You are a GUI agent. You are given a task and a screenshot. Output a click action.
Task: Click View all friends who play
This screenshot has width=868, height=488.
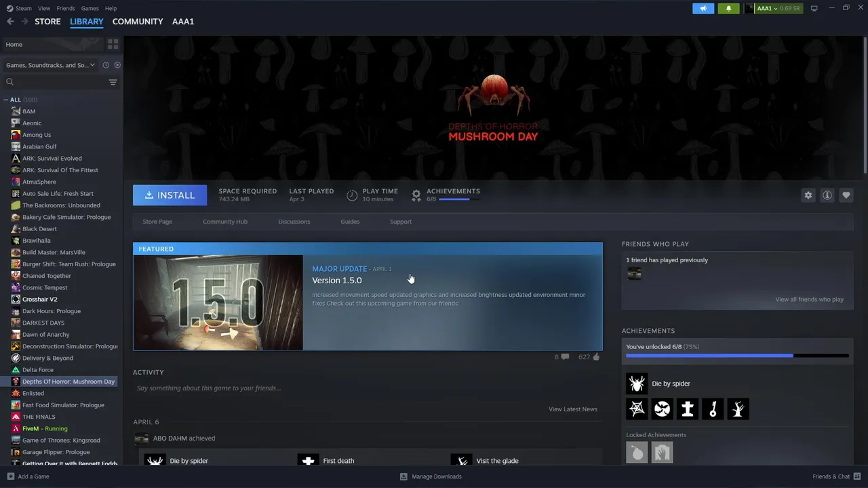[810, 300]
